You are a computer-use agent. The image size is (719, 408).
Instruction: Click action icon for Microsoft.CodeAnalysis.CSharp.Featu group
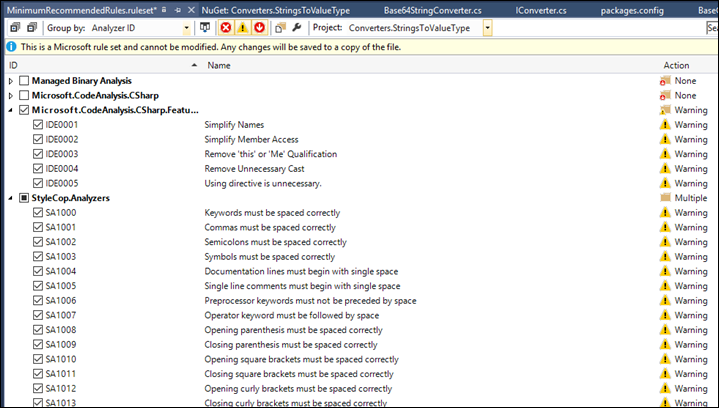click(x=665, y=110)
